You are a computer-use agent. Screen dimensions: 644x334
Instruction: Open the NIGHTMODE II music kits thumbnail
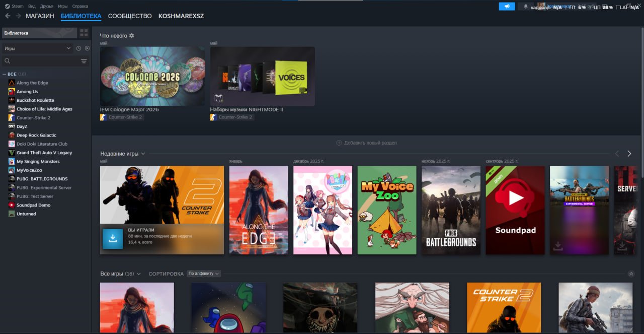[x=263, y=77]
